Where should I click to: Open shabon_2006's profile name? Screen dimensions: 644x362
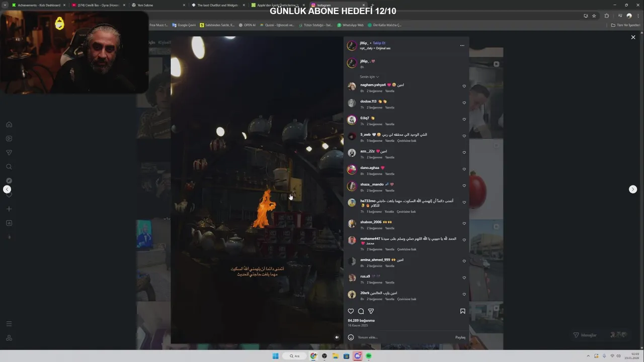[371, 222]
